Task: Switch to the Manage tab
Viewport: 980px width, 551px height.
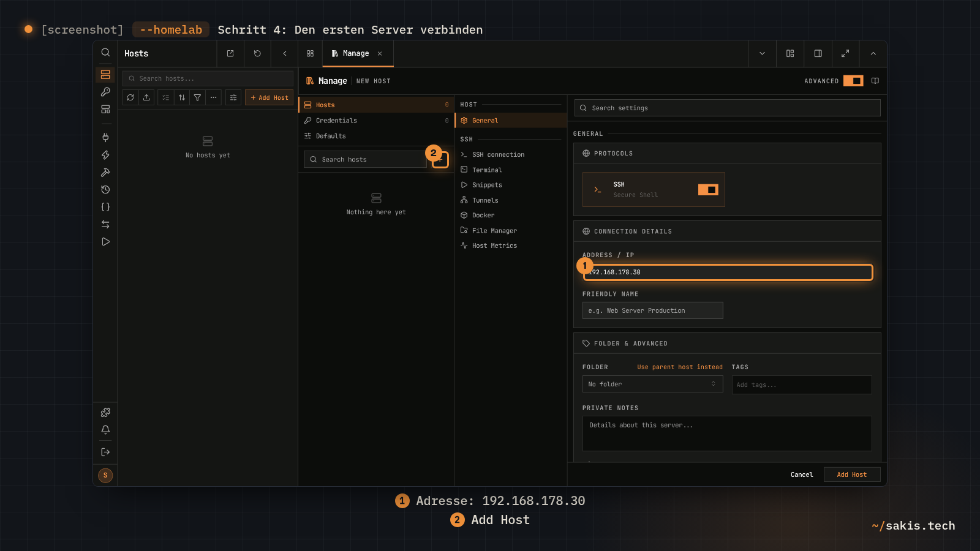Action: (x=357, y=53)
